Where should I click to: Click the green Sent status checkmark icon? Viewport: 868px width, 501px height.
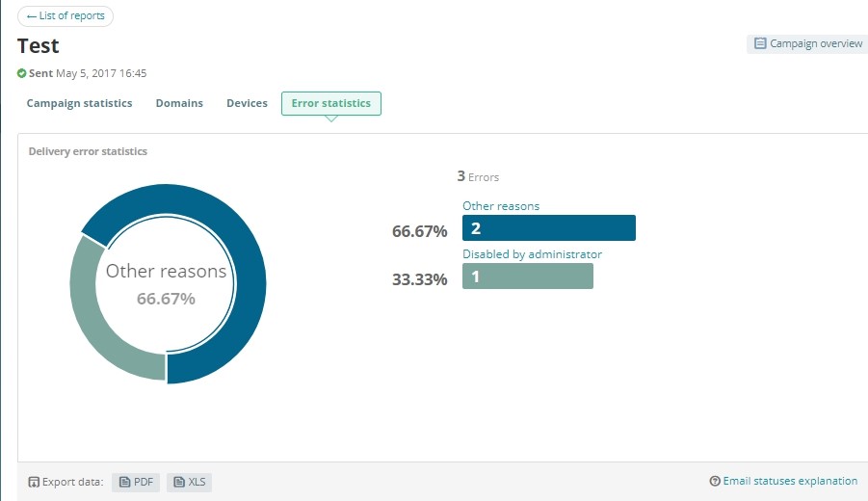click(22, 73)
